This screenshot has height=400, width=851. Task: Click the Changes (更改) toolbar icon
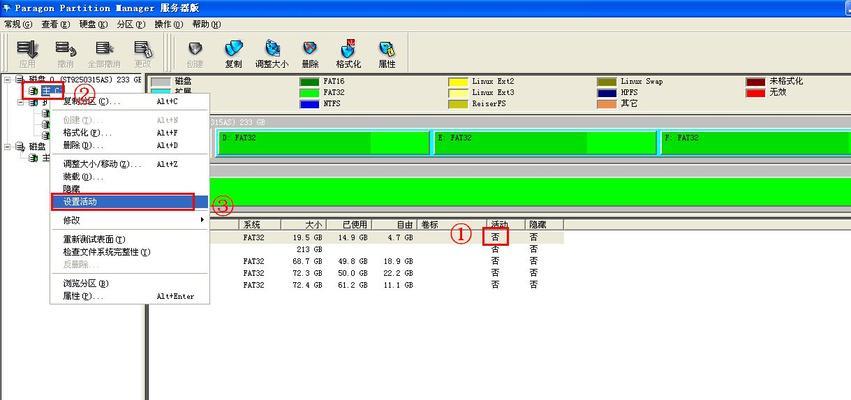pos(143,49)
